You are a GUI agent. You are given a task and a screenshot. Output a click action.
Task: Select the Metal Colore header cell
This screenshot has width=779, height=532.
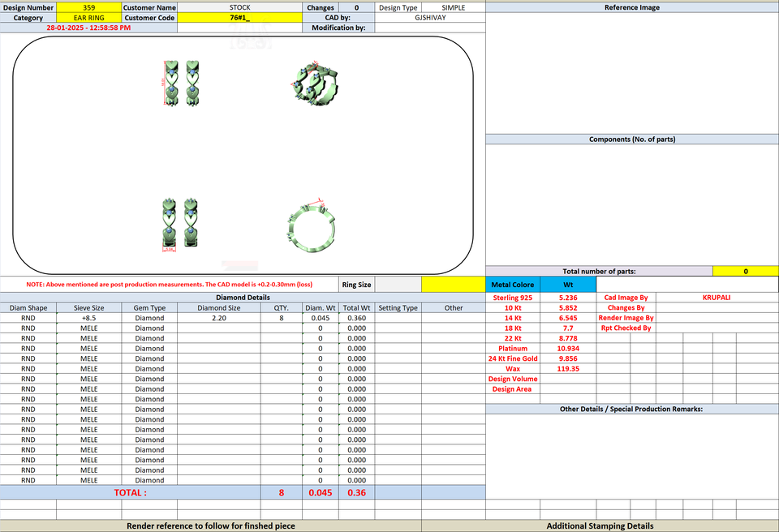(513, 285)
